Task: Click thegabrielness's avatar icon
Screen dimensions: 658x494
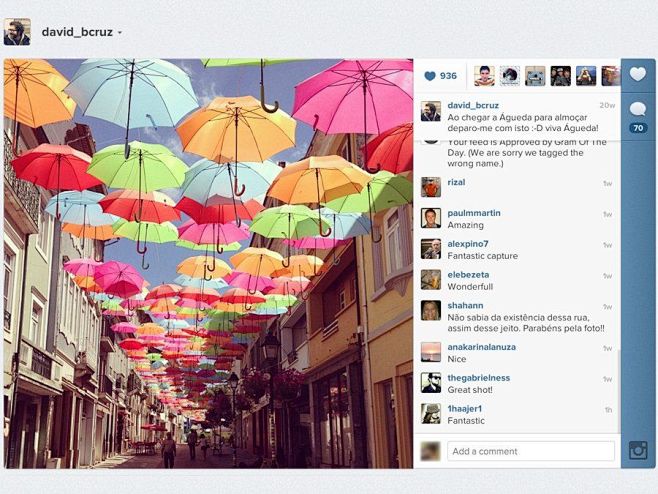Action: pyautogui.click(x=430, y=383)
